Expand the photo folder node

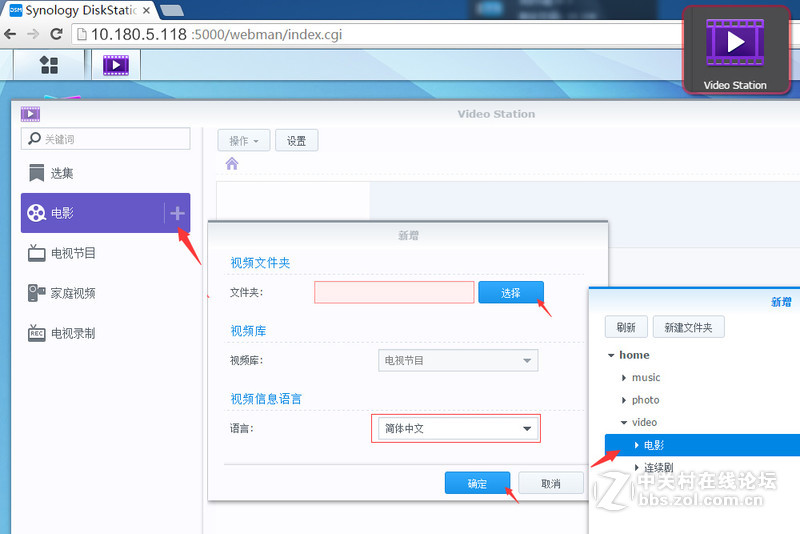click(x=623, y=400)
